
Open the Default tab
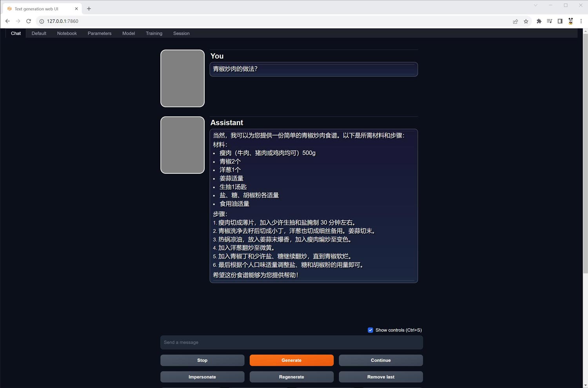[x=39, y=33]
